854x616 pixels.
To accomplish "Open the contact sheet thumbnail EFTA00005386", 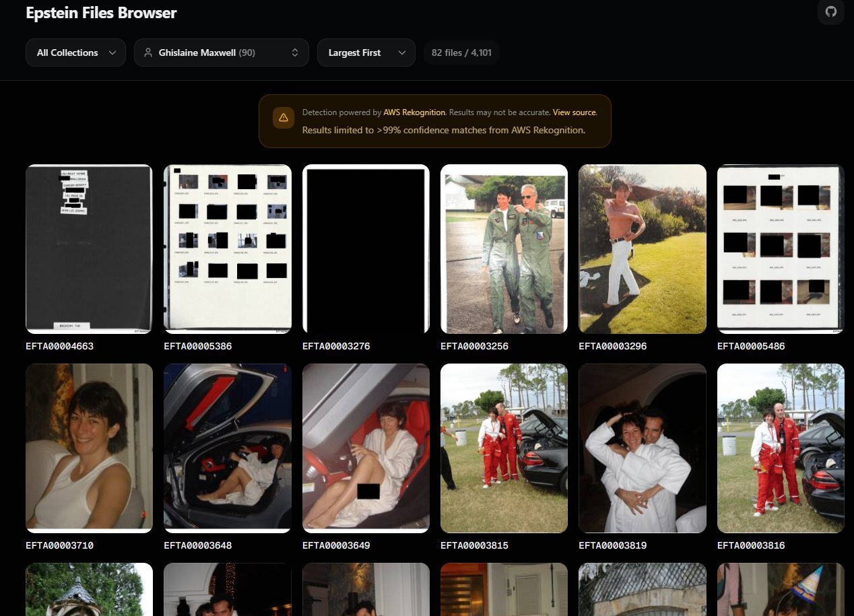I will click(228, 249).
